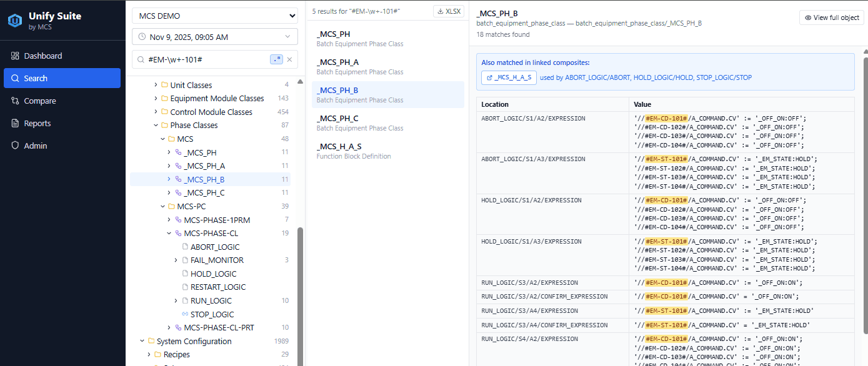The width and height of the screenshot is (868, 366).
Task: Toggle the regex .* search option
Action: click(276, 59)
